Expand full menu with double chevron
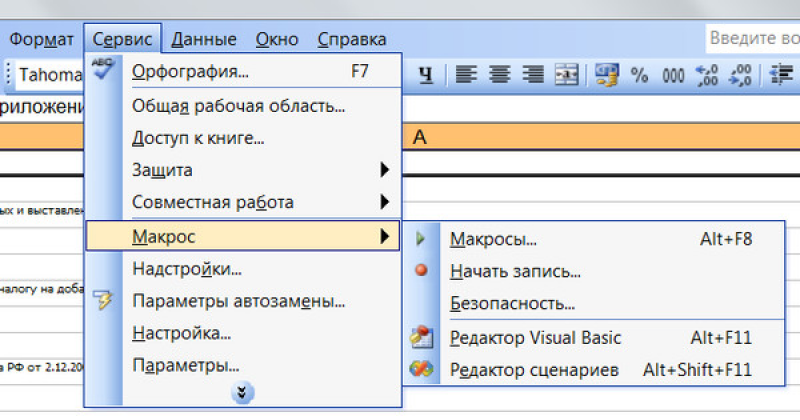 pos(242,393)
